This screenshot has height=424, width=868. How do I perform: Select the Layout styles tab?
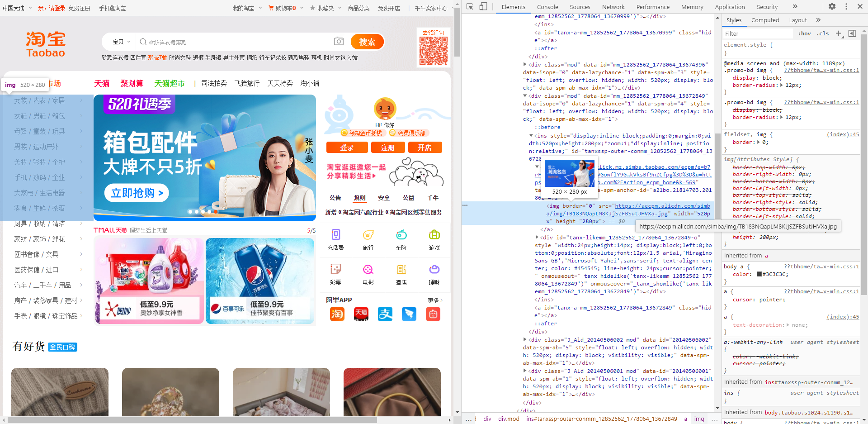[x=798, y=20]
